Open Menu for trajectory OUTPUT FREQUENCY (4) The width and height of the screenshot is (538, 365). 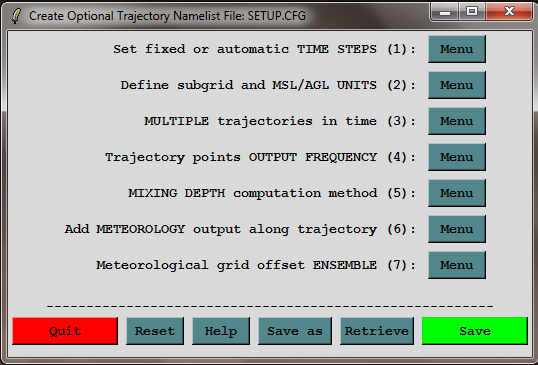(457, 157)
